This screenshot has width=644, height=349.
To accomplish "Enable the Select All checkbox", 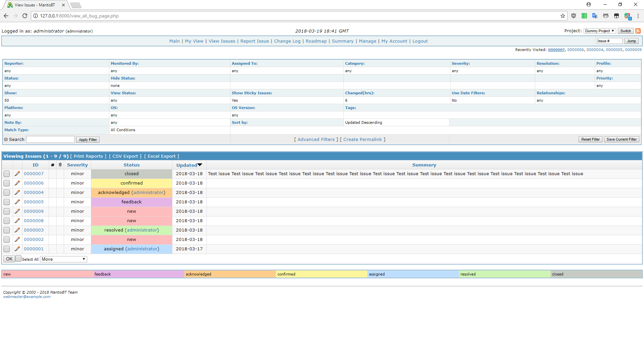I will coord(19,259).
